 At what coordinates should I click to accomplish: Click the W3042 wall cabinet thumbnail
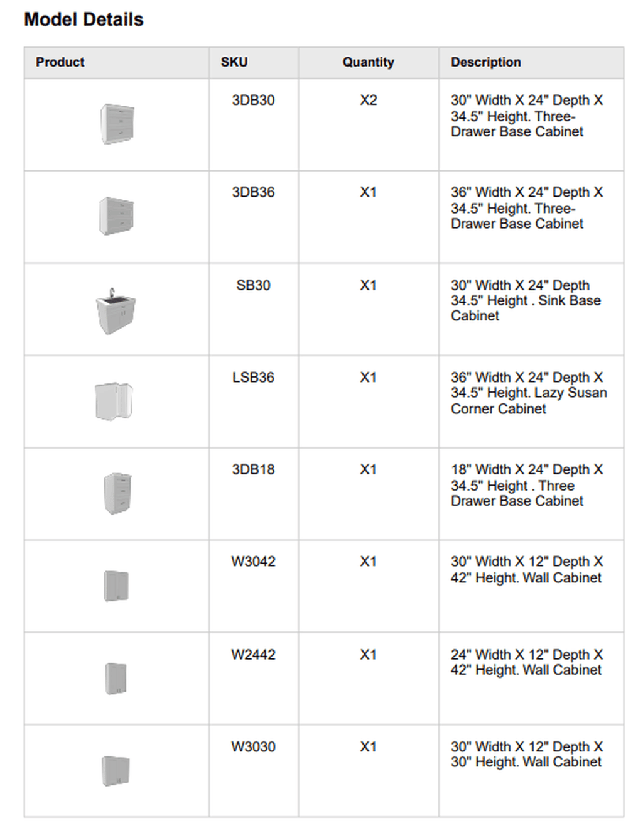pos(116,586)
